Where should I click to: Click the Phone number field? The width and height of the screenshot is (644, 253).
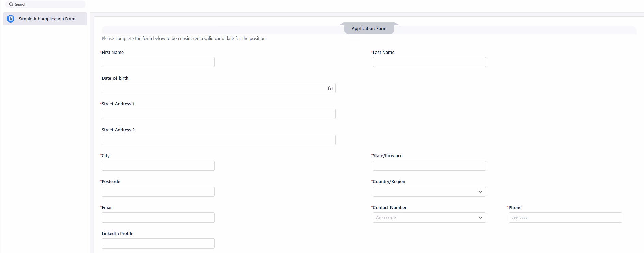[565, 218]
